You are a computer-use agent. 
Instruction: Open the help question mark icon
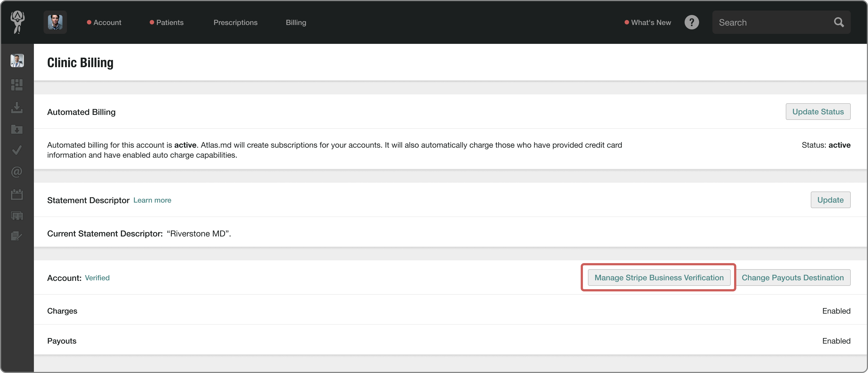tap(692, 22)
